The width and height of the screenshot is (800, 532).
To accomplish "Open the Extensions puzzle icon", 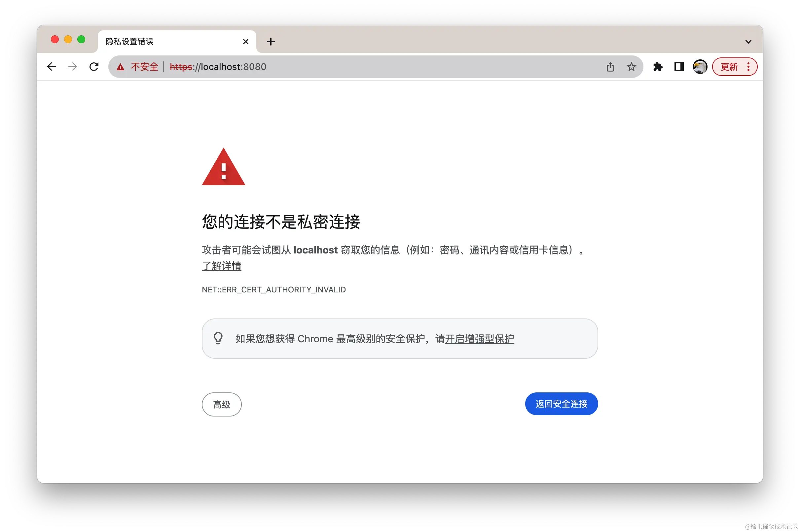I will pyautogui.click(x=658, y=67).
